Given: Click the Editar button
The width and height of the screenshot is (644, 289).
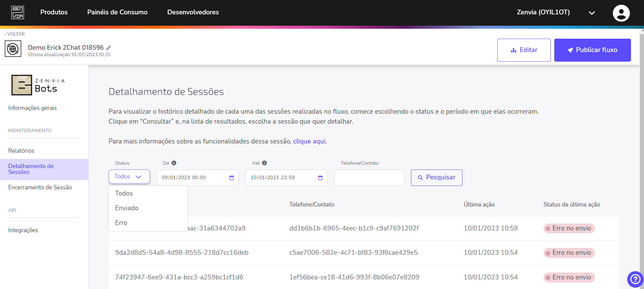Looking at the screenshot, I should (524, 50).
